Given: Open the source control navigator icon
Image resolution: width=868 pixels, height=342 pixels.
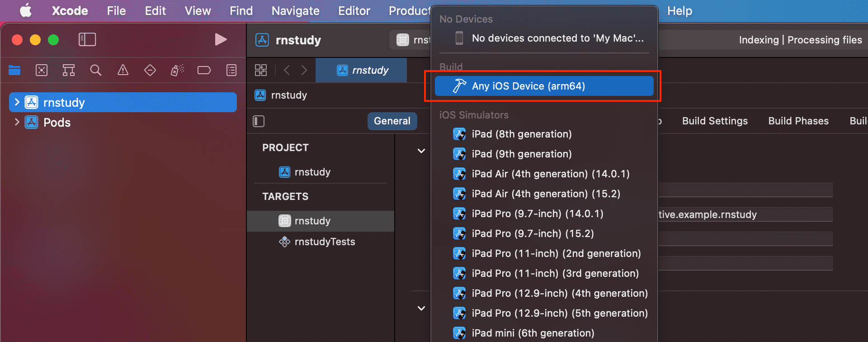Looking at the screenshot, I should [x=42, y=70].
